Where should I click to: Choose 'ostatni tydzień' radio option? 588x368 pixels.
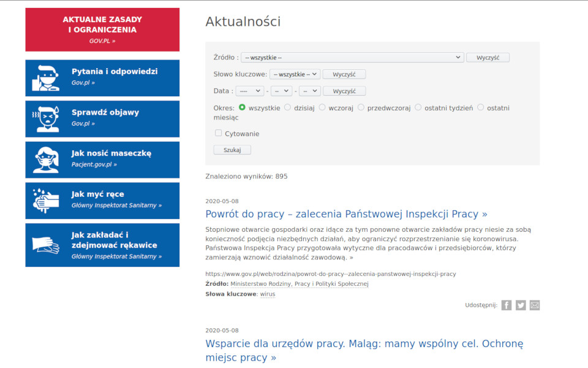click(x=418, y=107)
